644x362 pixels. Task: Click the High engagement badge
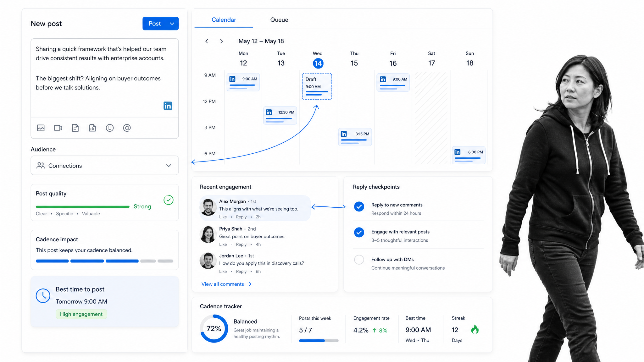[81, 314]
